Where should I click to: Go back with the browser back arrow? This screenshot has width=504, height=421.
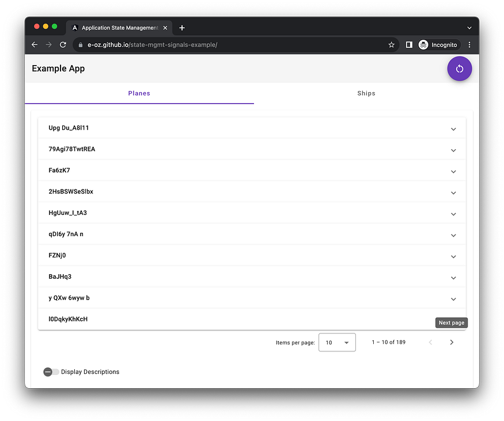(x=35, y=45)
